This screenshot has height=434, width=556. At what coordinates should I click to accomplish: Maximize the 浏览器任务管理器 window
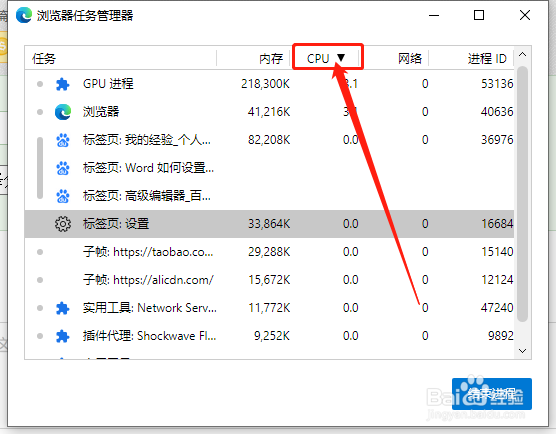click(479, 15)
